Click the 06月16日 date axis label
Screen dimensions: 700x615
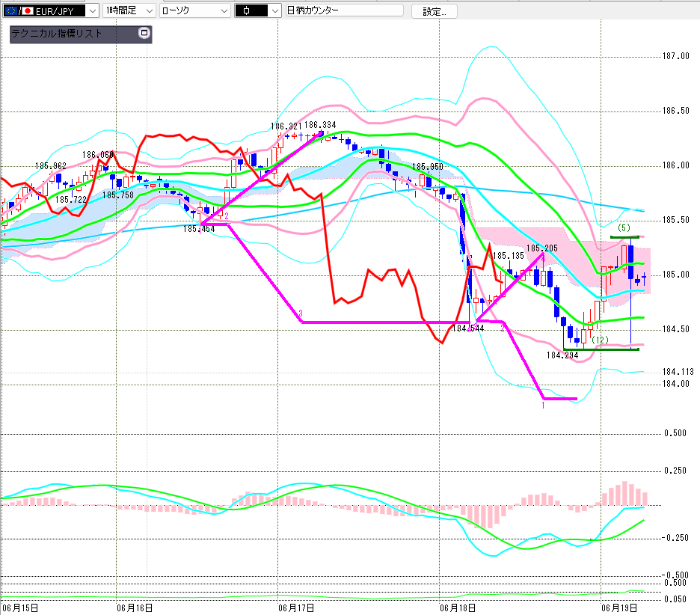tap(135, 608)
